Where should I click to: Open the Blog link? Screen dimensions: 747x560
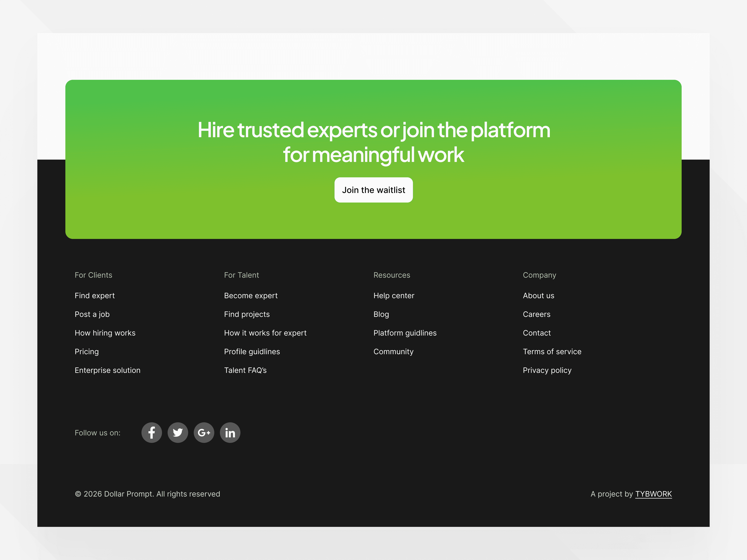coord(381,314)
